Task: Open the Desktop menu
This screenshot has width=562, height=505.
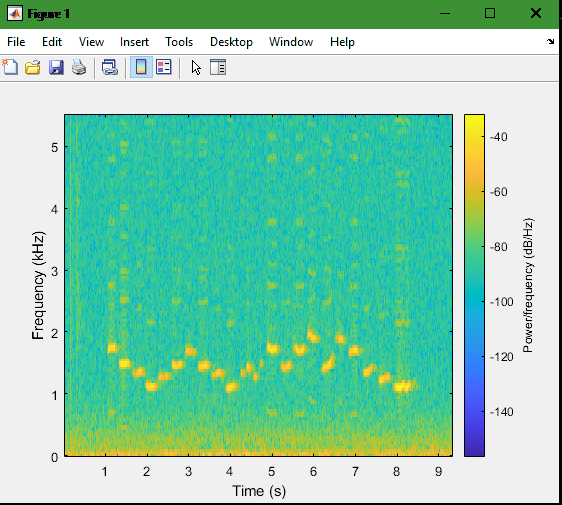Action: pos(231,42)
